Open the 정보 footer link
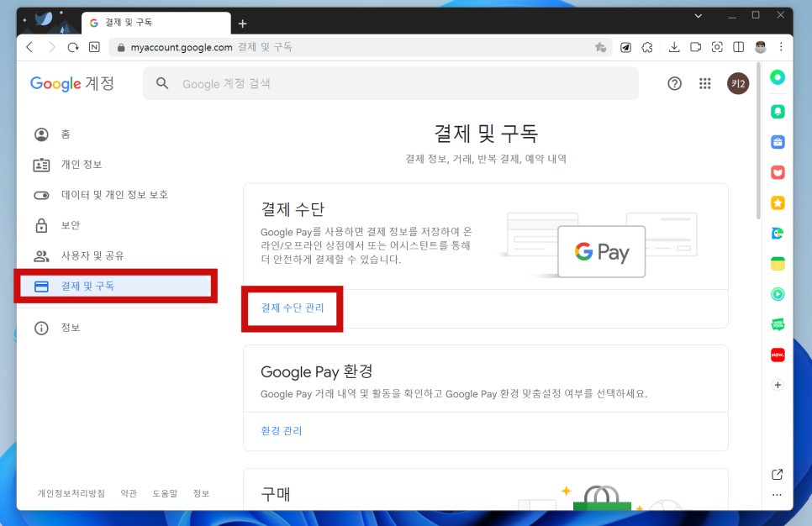812x526 pixels. pos(201,493)
